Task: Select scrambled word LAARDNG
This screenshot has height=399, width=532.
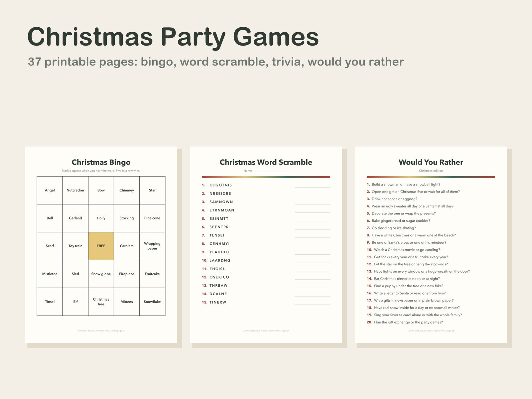Action: click(x=220, y=260)
